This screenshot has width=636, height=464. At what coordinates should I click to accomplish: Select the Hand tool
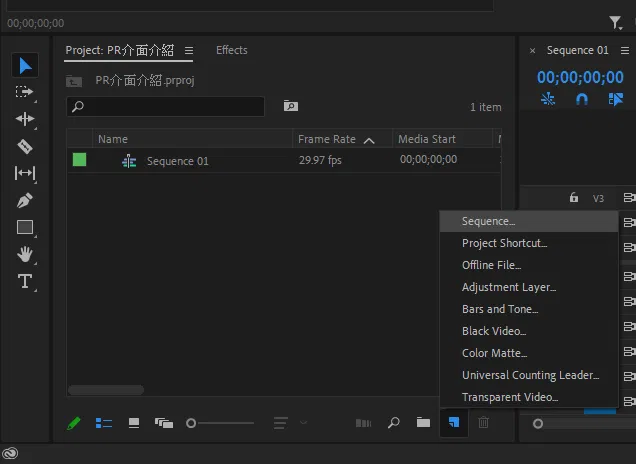point(25,254)
